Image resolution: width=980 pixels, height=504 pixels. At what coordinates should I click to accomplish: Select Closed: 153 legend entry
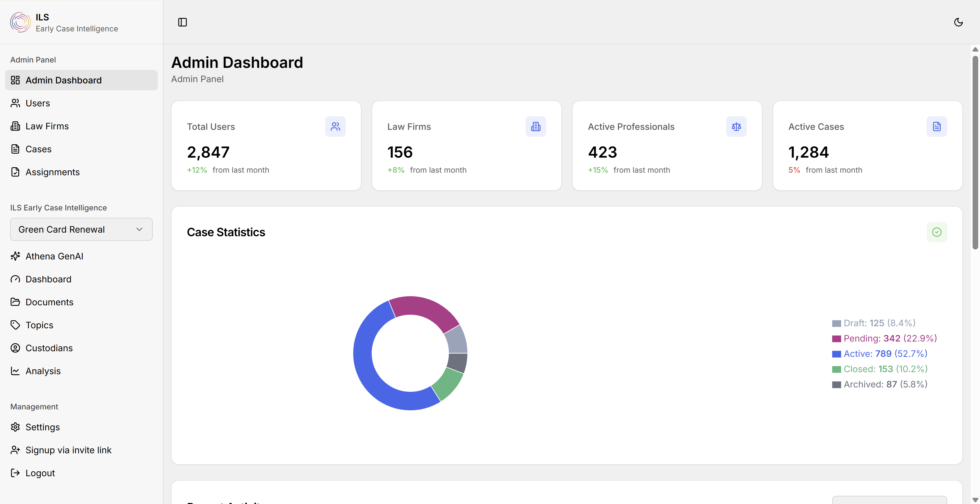(880, 369)
